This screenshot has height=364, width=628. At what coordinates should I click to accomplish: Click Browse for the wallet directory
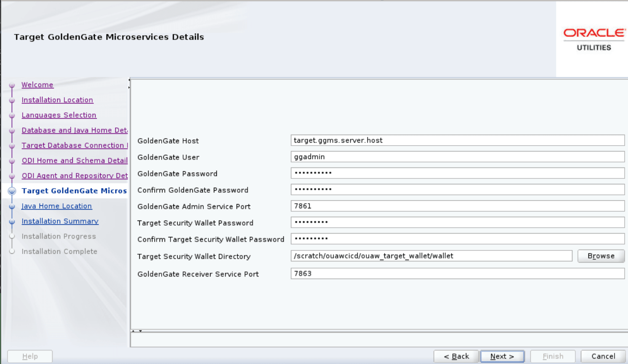[601, 256]
